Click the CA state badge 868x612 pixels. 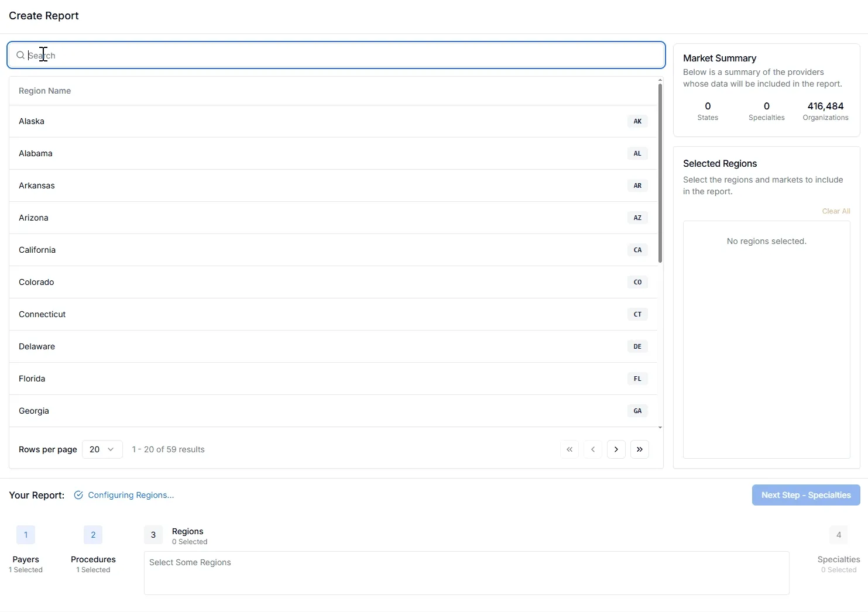tap(637, 250)
